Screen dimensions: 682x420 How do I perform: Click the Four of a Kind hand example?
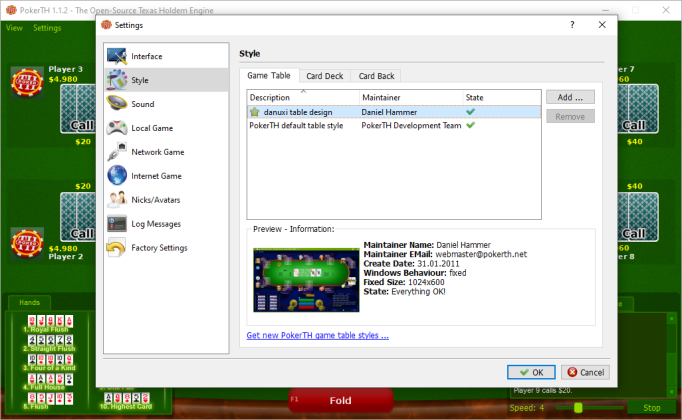point(50,362)
